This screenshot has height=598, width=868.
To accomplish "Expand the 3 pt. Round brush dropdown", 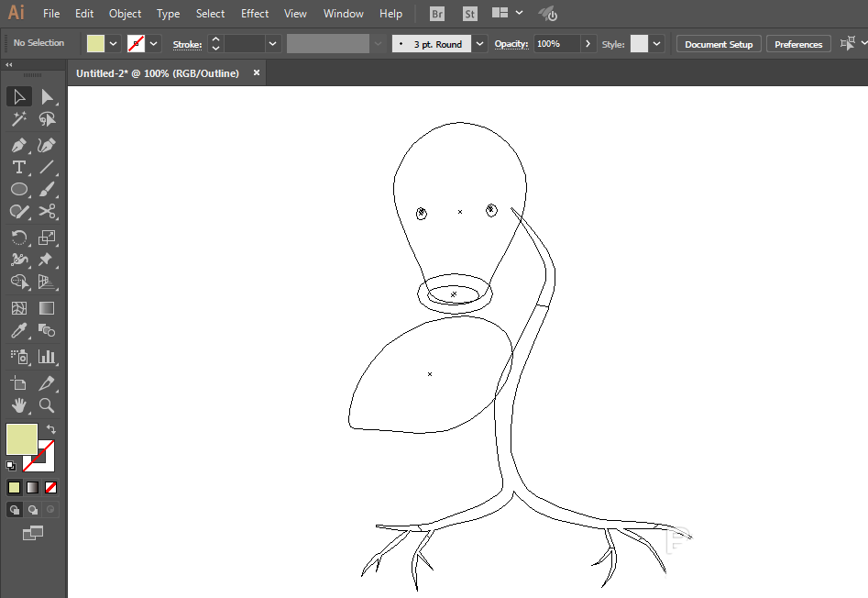I will click(x=480, y=44).
